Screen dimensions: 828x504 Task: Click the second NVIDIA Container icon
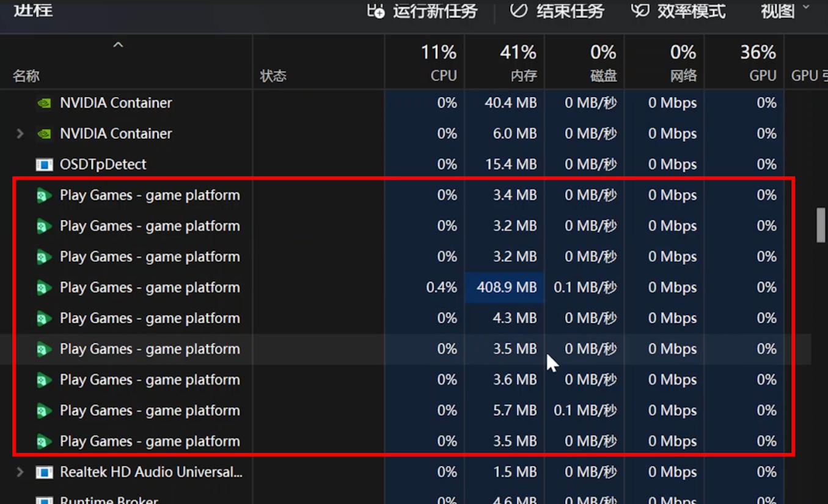[43, 133]
